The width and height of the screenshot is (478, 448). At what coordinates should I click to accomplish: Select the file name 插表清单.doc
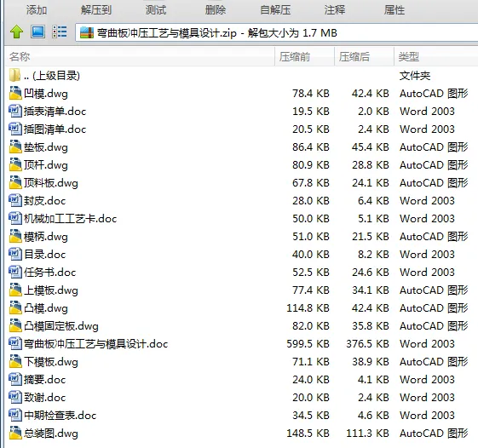click(55, 112)
